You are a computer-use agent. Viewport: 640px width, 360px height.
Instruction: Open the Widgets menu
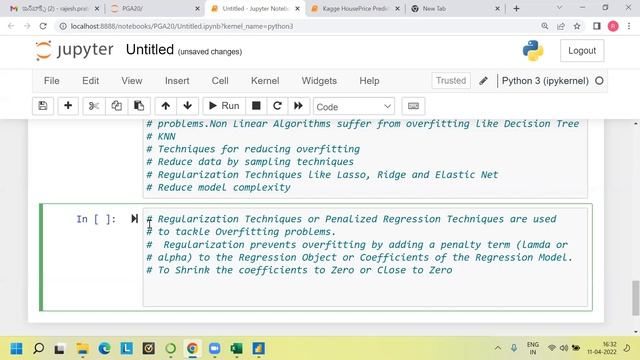(x=319, y=81)
